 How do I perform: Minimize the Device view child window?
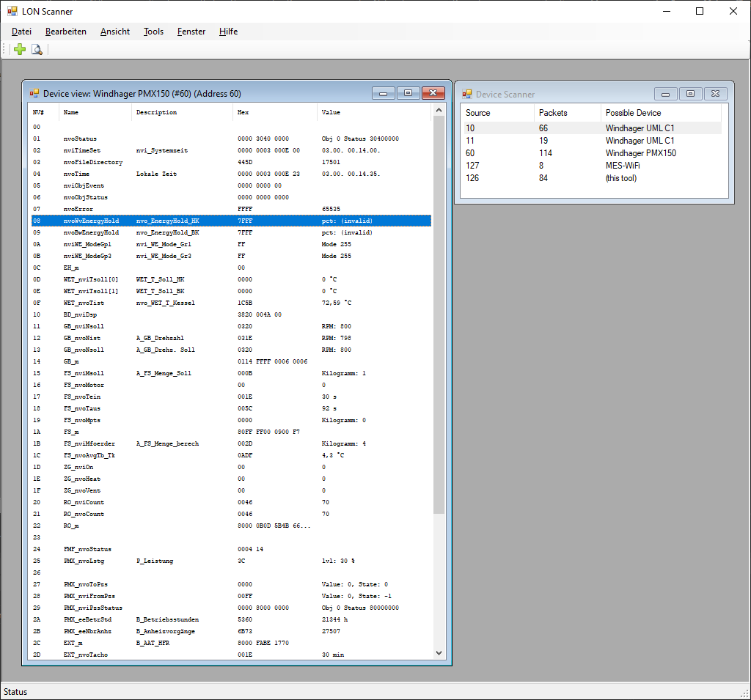(x=383, y=93)
